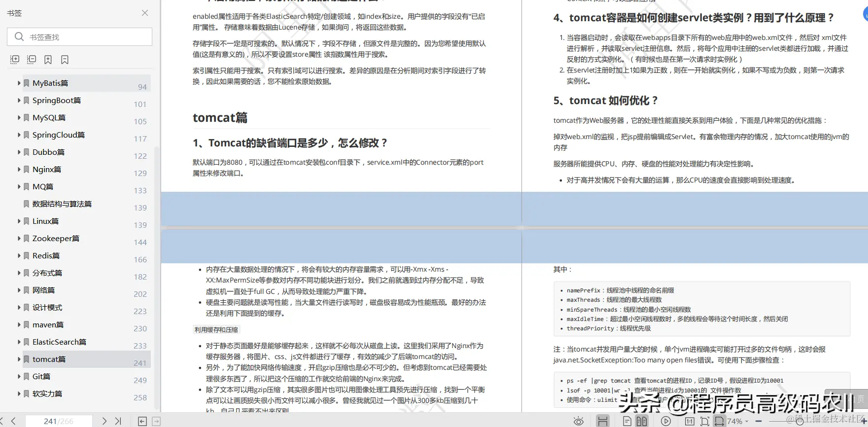Viewport: 868px width, 427px height.
Task: Switch to two-page layout
Action: [x=642, y=421]
